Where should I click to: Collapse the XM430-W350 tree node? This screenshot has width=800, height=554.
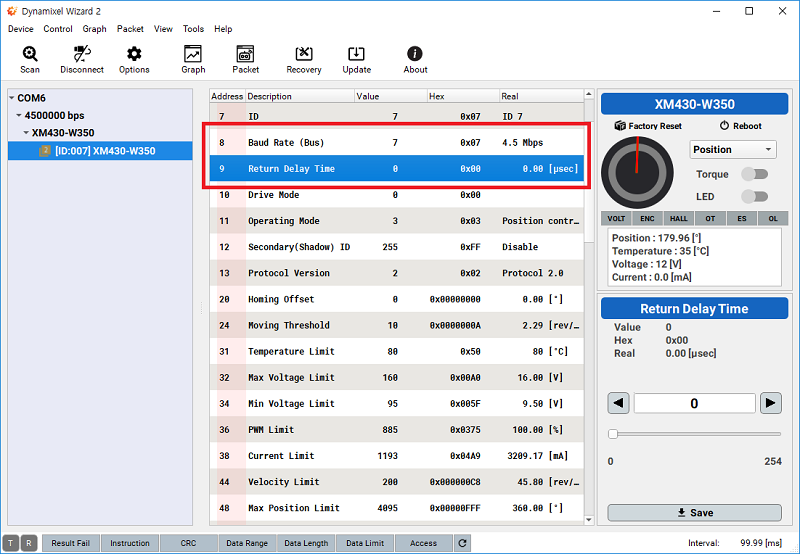point(26,133)
